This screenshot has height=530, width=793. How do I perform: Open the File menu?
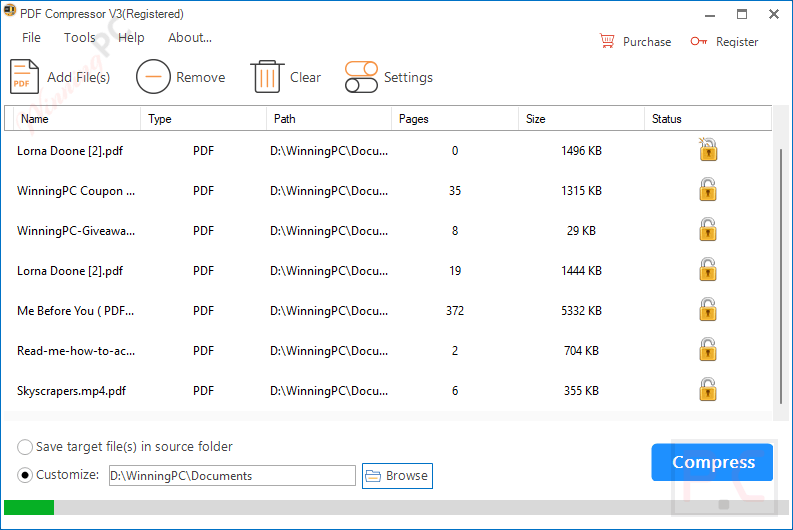pyautogui.click(x=31, y=37)
